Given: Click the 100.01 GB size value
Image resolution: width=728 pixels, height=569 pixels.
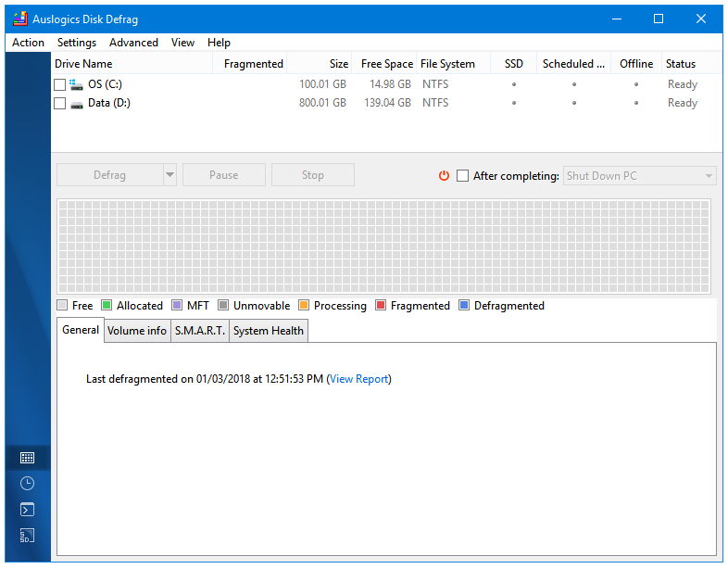Looking at the screenshot, I should (322, 84).
